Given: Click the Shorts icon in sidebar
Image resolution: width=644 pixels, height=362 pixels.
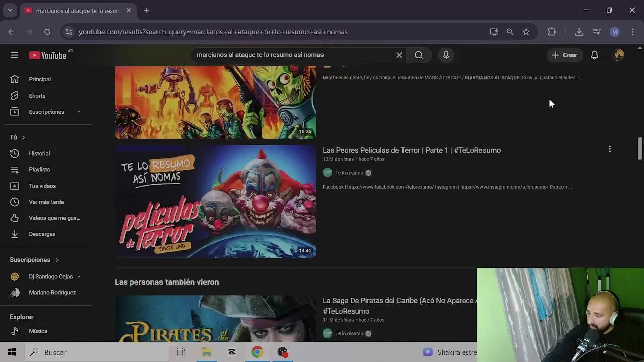Looking at the screenshot, I should pyautogui.click(x=15, y=96).
